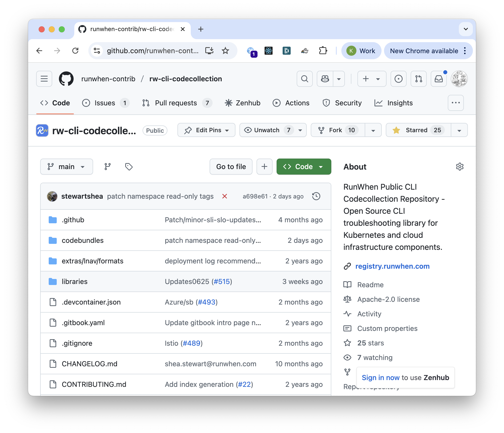Click the failed status red X

225,196
